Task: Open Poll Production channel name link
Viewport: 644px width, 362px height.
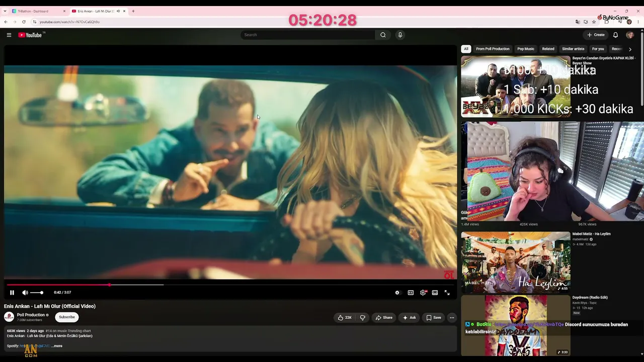Action: (31, 315)
